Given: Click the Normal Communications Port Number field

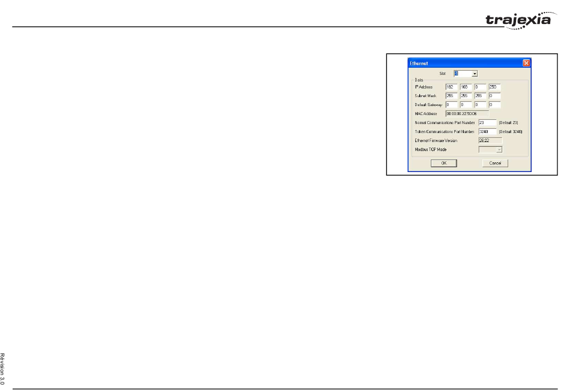Looking at the screenshot, I should click(487, 123).
